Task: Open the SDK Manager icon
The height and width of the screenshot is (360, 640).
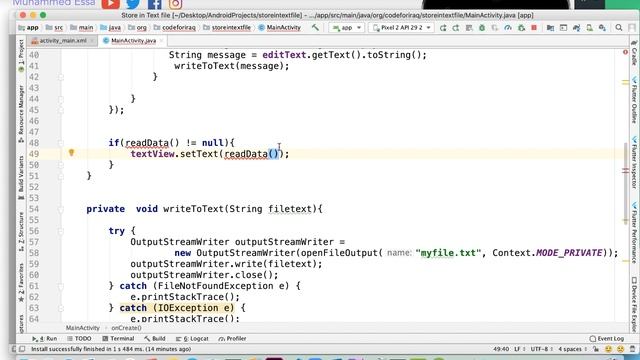Action: click(602, 28)
